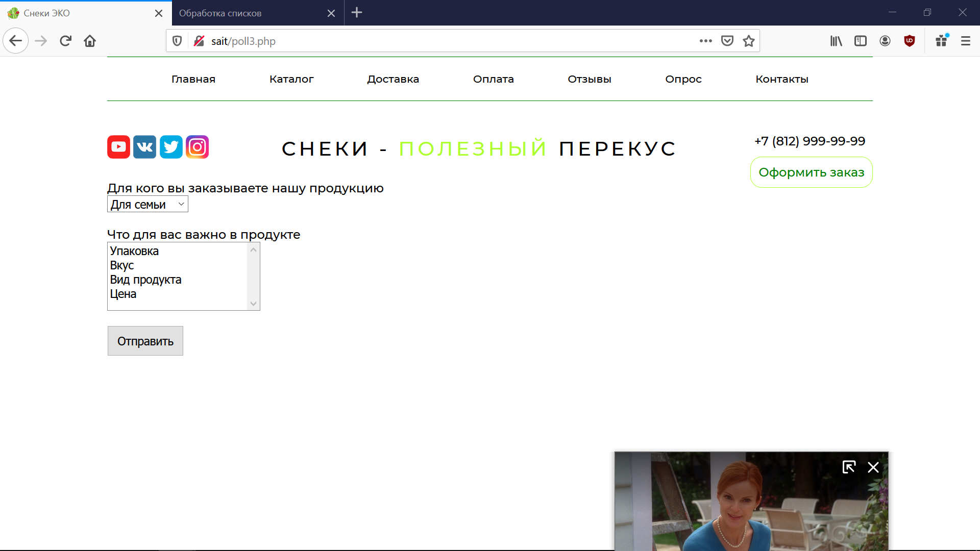Image resolution: width=980 pixels, height=551 pixels.
Task: Reload the current page
Action: tap(65, 41)
